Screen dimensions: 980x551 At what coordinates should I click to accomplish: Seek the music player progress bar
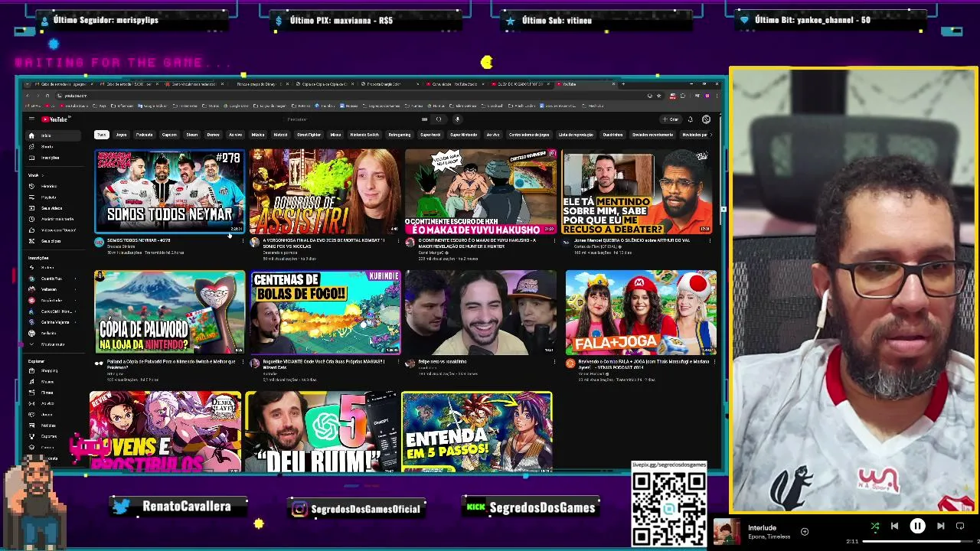click(x=916, y=541)
